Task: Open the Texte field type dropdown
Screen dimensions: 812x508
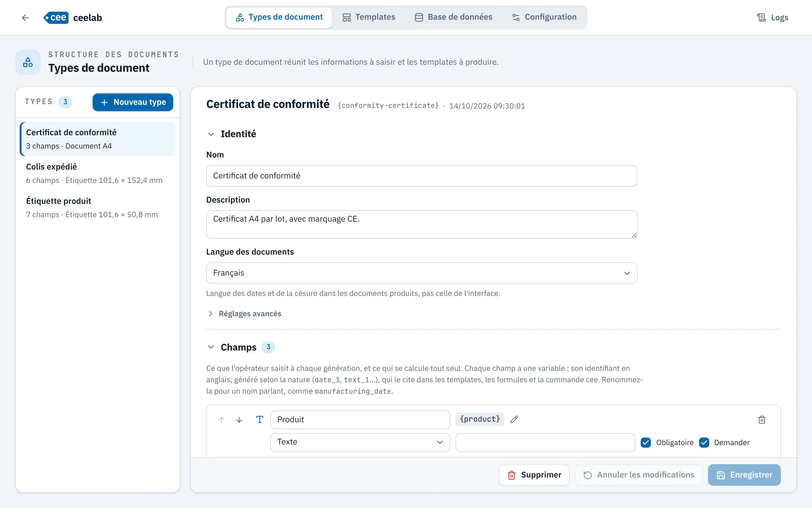Action: point(360,442)
